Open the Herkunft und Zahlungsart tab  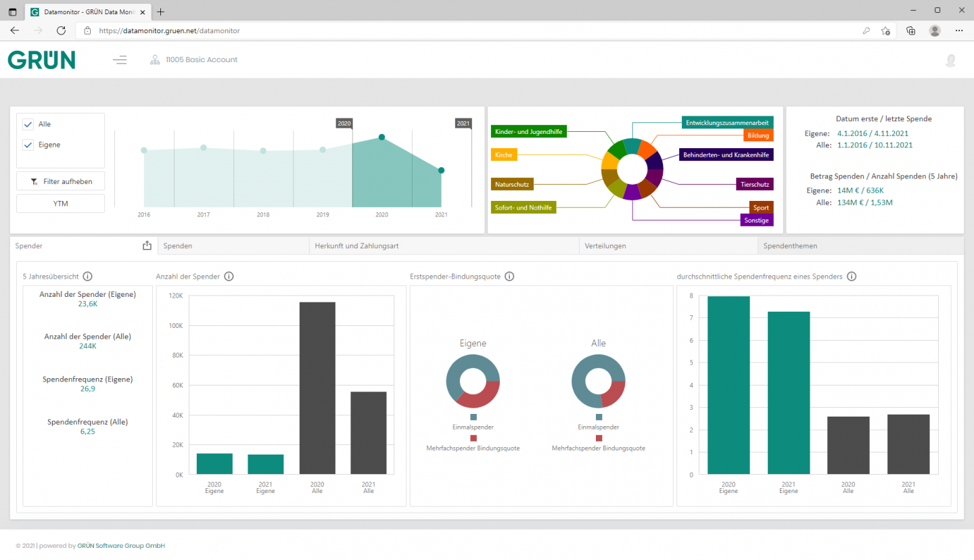(x=356, y=246)
